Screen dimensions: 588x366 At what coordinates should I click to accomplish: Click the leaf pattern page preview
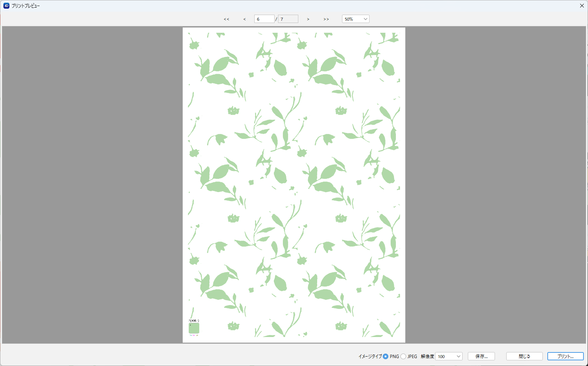(x=294, y=185)
